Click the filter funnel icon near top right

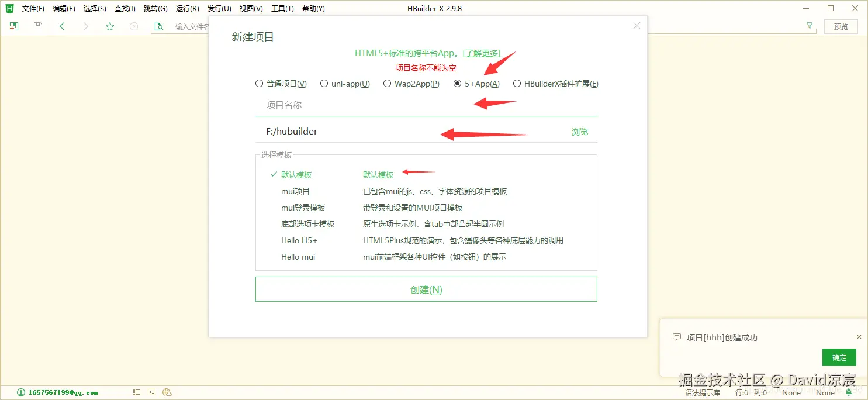coord(809,26)
